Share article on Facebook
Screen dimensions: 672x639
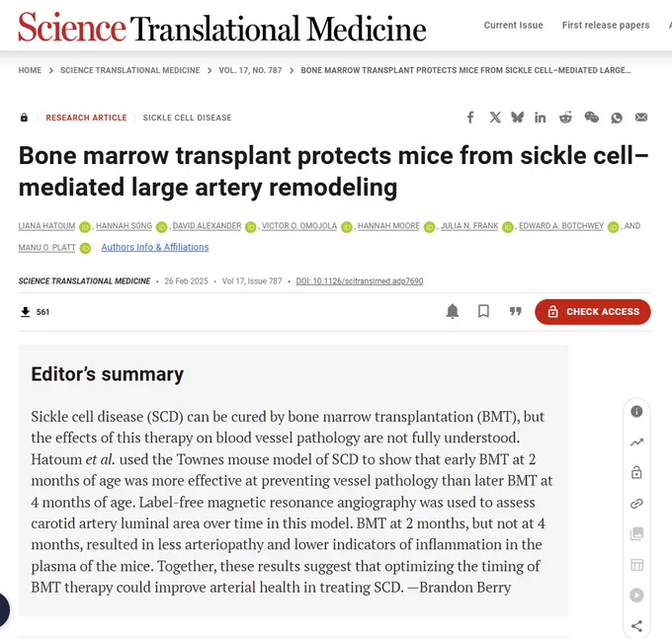pyautogui.click(x=470, y=118)
